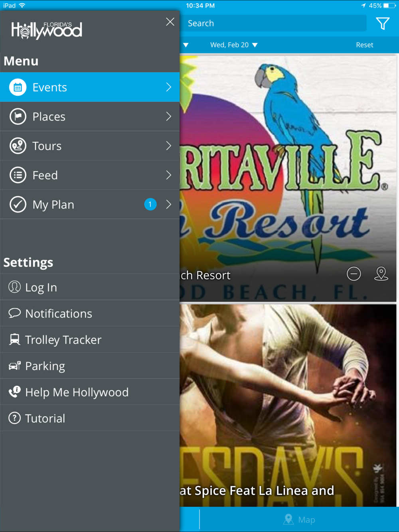
Task: Tap the Notifications speech bubble icon
Action: coord(15,313)
